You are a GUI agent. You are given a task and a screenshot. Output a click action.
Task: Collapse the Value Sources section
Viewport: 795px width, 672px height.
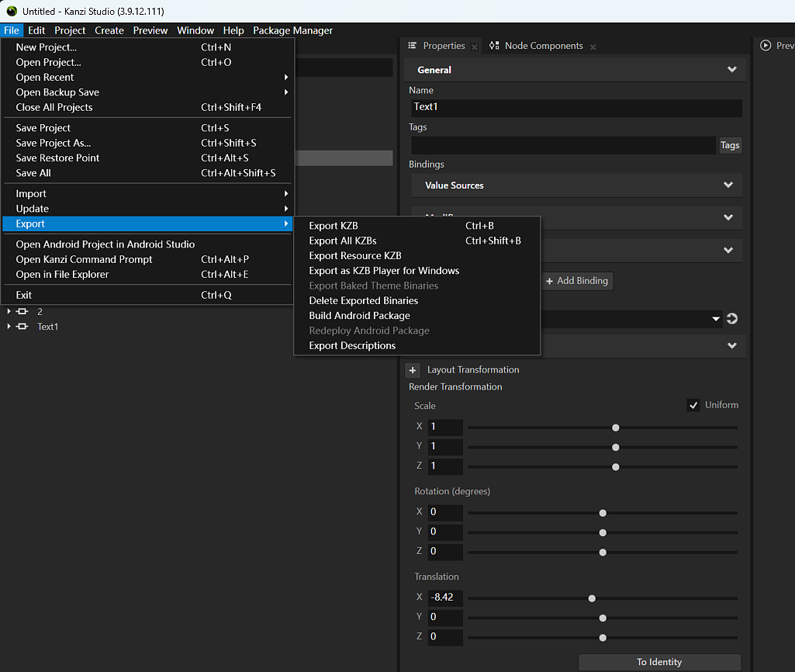pyautogui.click(x=728, y=185)
